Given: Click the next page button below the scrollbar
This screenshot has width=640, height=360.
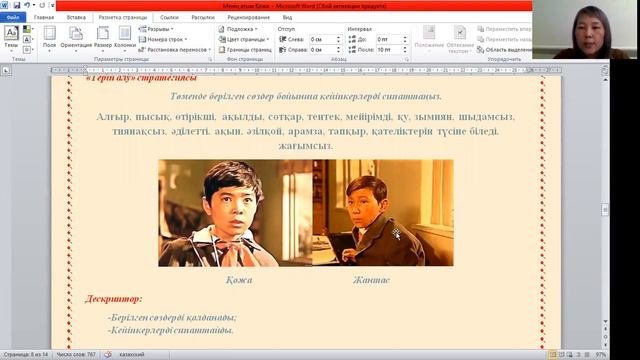Looking at the screenshot, I should tap(605, 345).
